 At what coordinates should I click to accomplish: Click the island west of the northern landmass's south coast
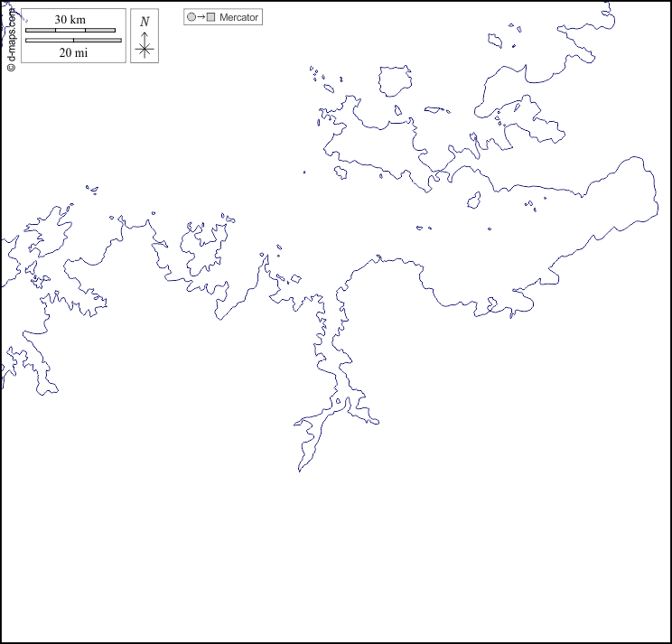click(x=341, y=173)
